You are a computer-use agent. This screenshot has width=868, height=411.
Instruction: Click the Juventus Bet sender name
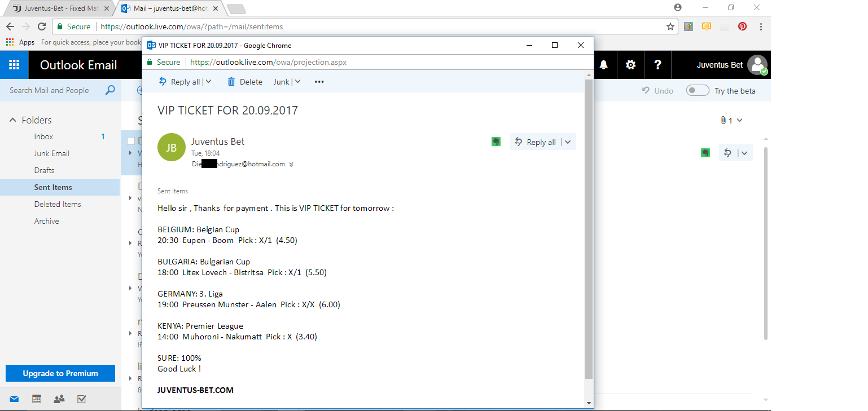pyautogui.click(x=218, y=142)
